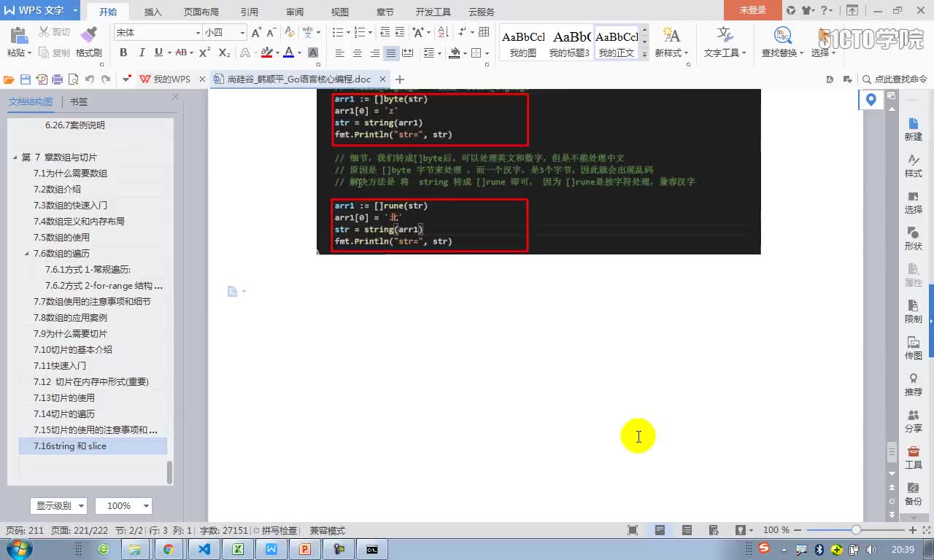Toggle italic formatting
Image resolution: width=934 pixels, height=560 pixels.
pyautogui.click(x=141, y=52)
